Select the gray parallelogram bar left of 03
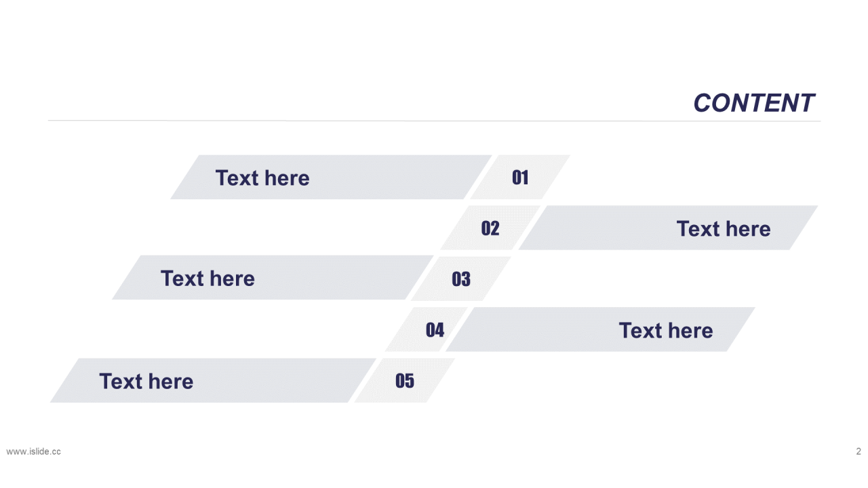The width and height of the screenshot is (868, 488). click(273, 278)
